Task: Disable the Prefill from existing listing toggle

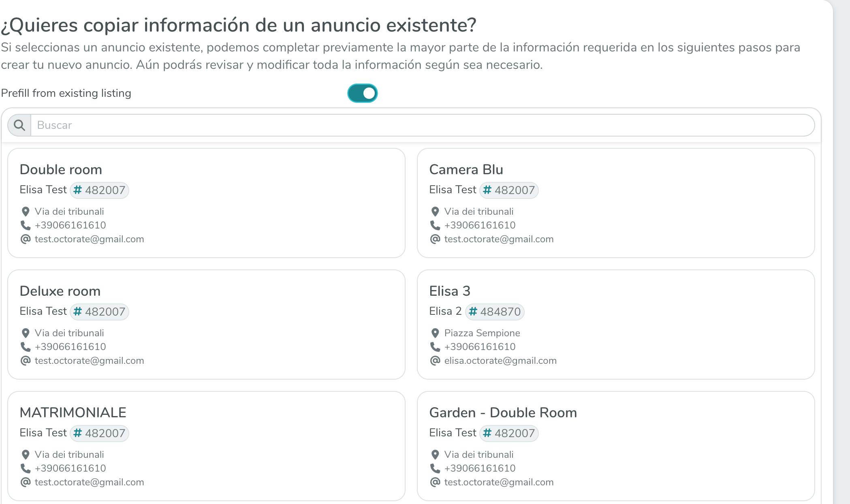Action: pos(362,93)
